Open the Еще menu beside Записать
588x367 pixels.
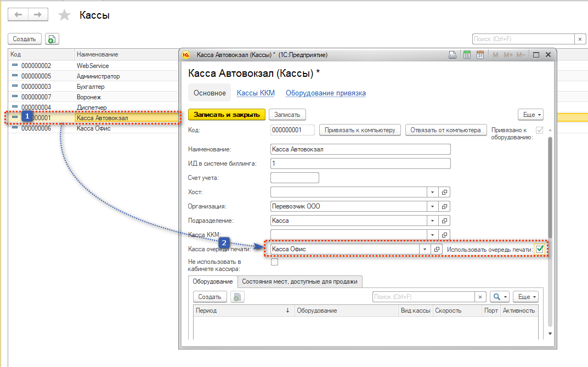[x=530, y=115]
